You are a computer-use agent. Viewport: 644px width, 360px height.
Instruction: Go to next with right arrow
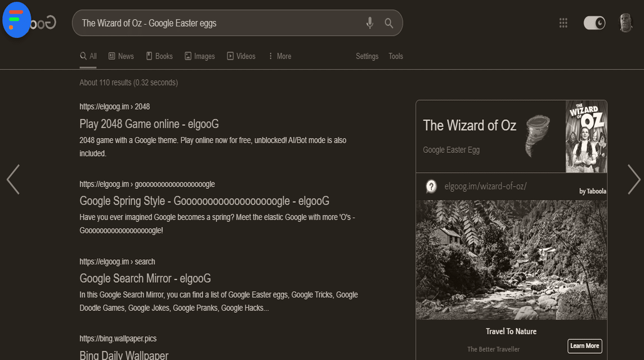coord(634,179)
